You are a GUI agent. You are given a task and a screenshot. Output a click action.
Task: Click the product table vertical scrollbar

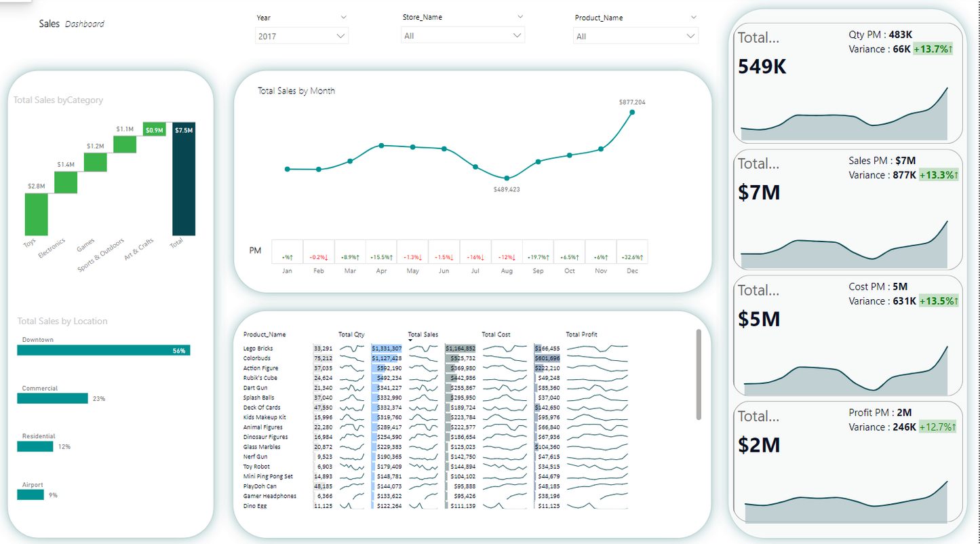click(699, 374)
